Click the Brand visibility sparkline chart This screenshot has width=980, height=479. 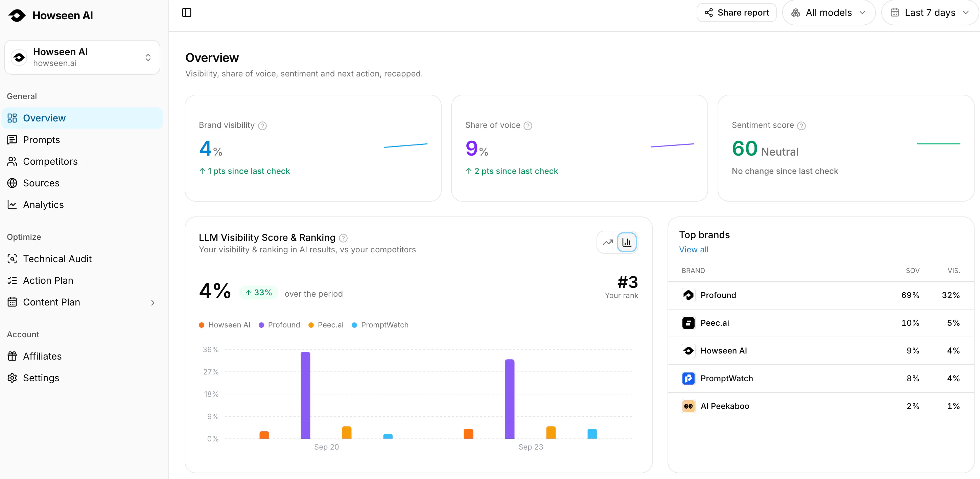pyautogui.click(x=405, y=145)
